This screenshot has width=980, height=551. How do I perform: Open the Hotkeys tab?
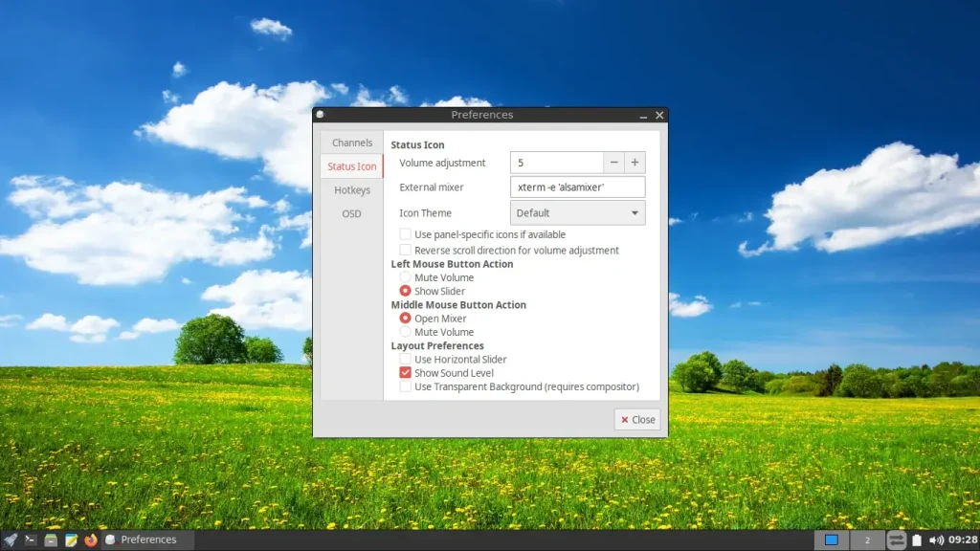pyautogui.click(x=352, y=190)
